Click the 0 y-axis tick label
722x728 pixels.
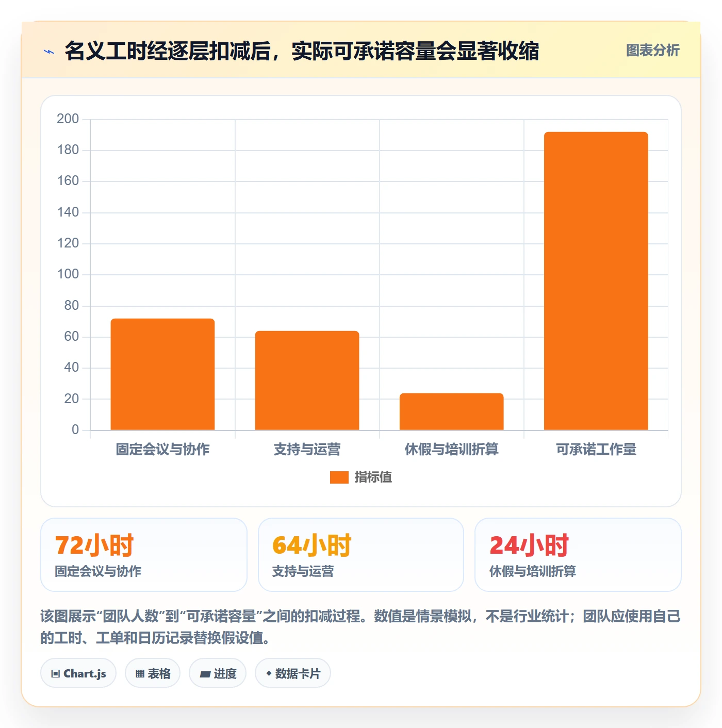point(75,430)
